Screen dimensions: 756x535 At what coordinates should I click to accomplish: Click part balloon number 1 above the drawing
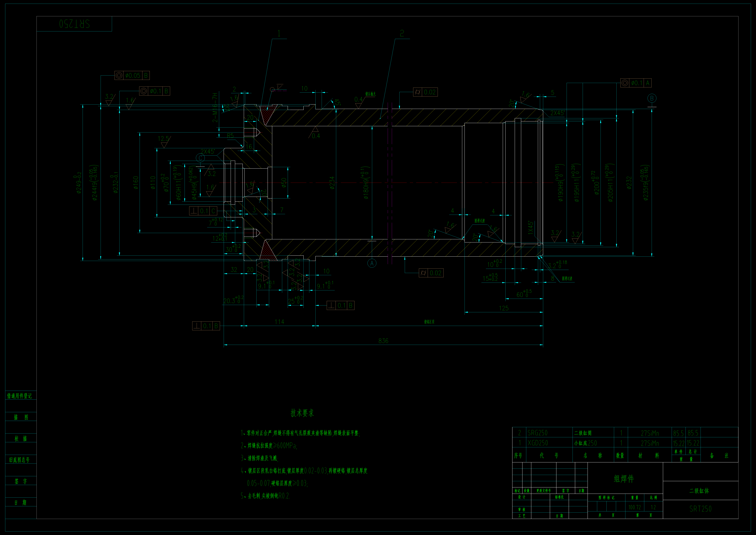[279, 33]
